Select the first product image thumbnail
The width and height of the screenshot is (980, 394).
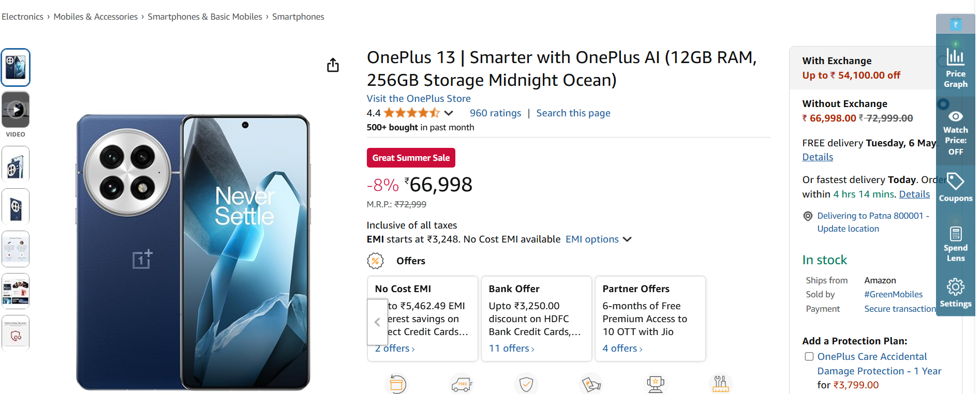point(16,67)
